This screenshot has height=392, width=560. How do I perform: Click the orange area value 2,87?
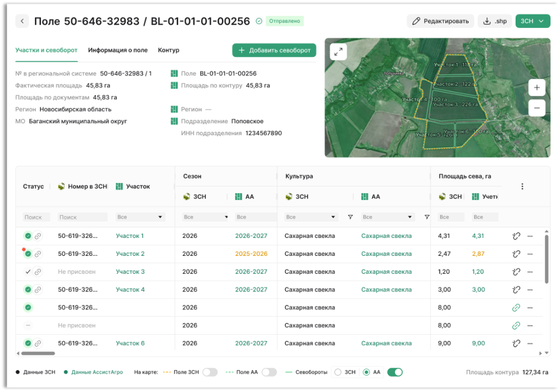click(478, 254)
